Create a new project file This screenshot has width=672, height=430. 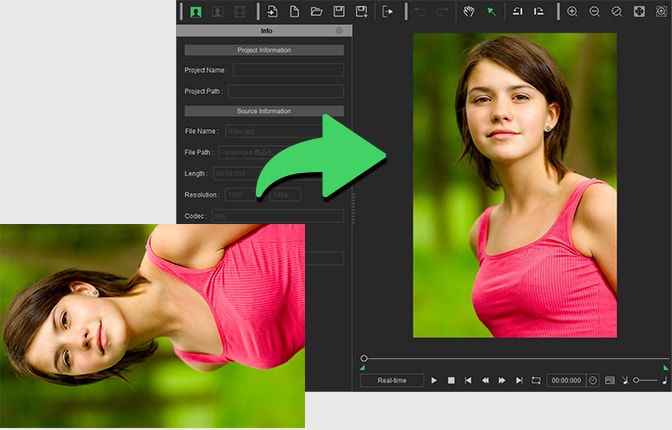[294, 12]
